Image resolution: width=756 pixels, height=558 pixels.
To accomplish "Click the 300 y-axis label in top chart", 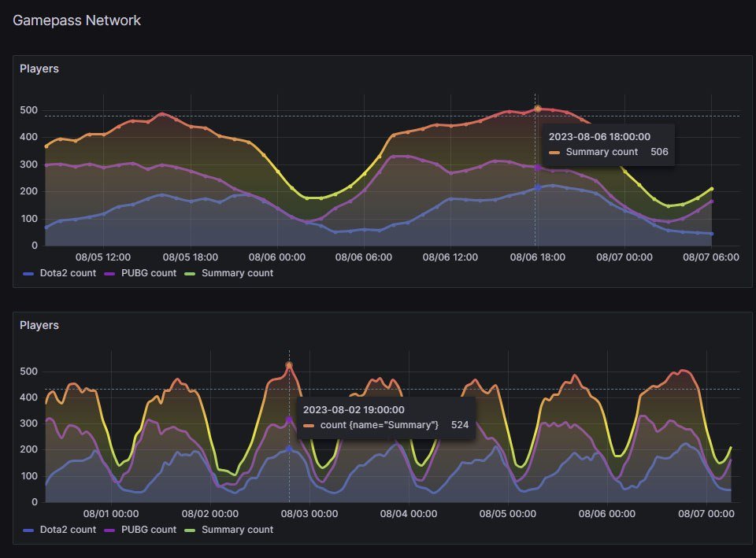I will [x=28, y=164].
